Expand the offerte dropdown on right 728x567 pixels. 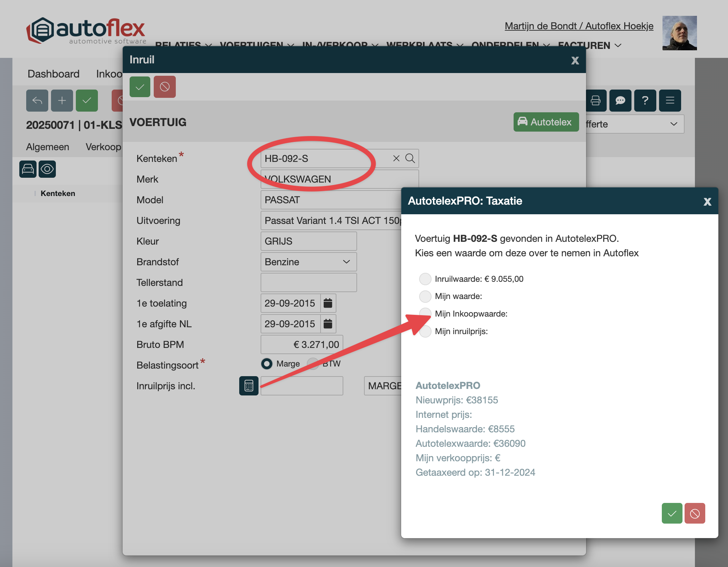[634, 124]
